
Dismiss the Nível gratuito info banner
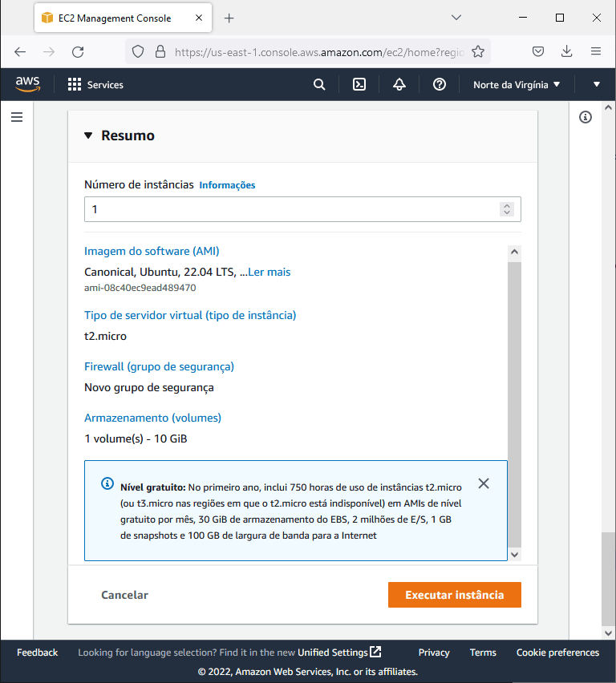[x=484, y=483]
